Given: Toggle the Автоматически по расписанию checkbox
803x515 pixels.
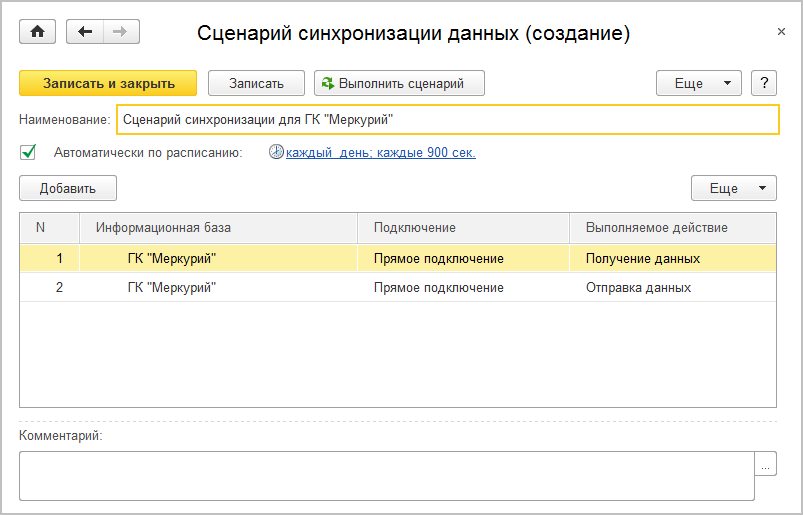Looking at the screenshot, I should point(28,153).
